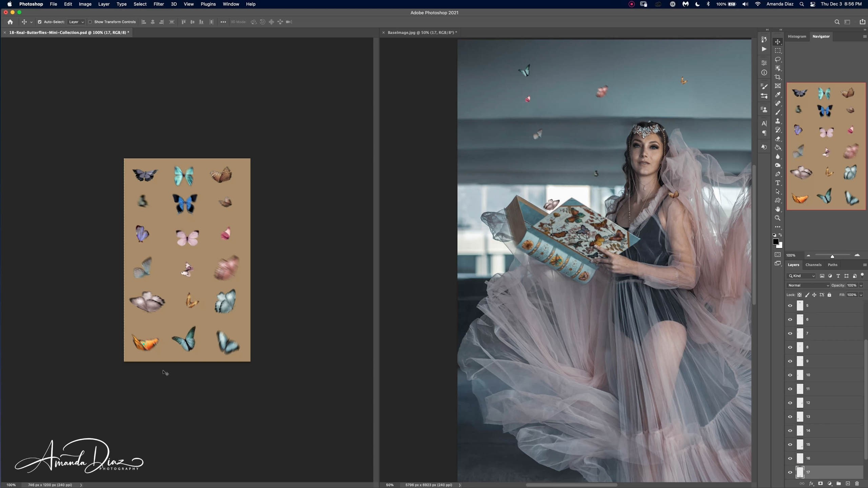
Task: Select the Horizontal Type tool
Action: (778, 183)
